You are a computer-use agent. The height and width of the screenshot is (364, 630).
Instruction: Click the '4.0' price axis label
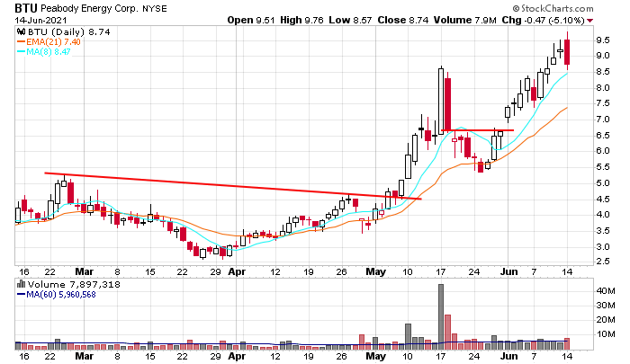point(603,215)
